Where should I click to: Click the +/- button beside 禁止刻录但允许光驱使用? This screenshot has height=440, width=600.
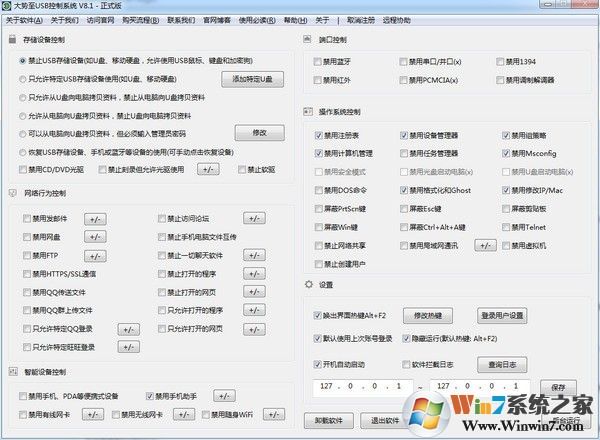208,169
